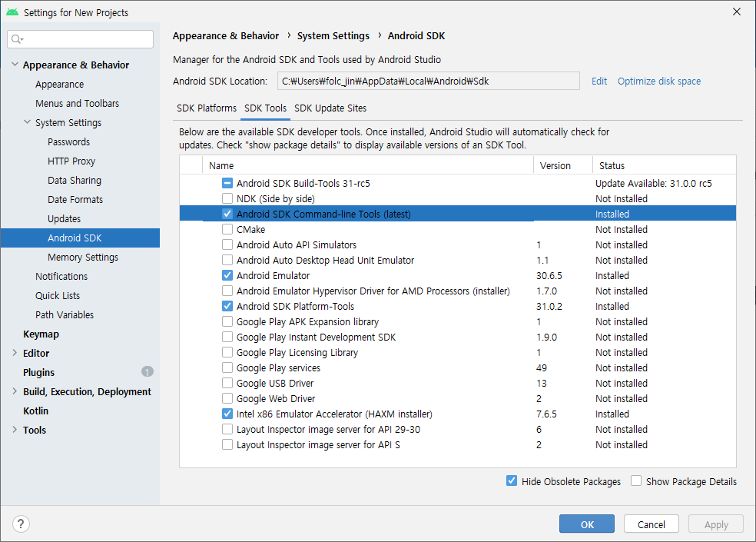
Task: Collapse the System Settings tree node
Action: tap(28, 122)
